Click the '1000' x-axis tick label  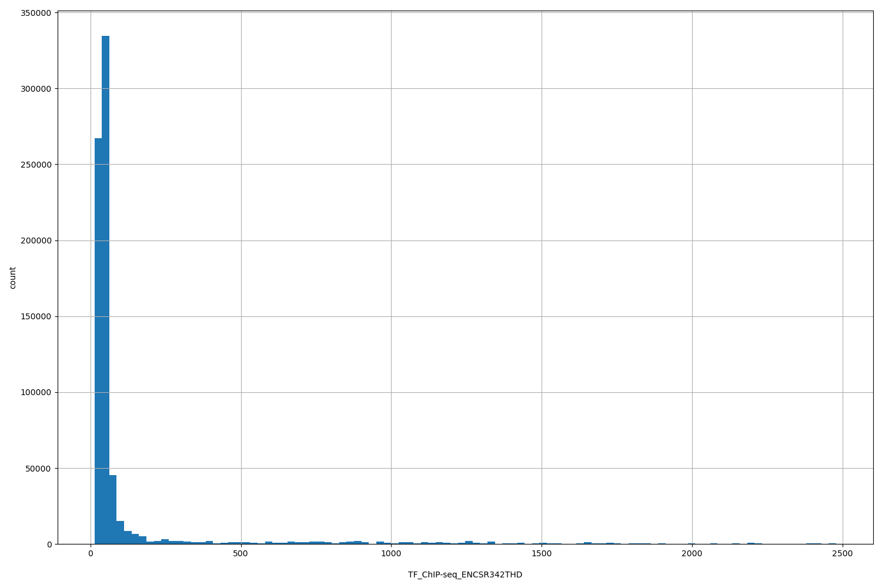(392, 554)
